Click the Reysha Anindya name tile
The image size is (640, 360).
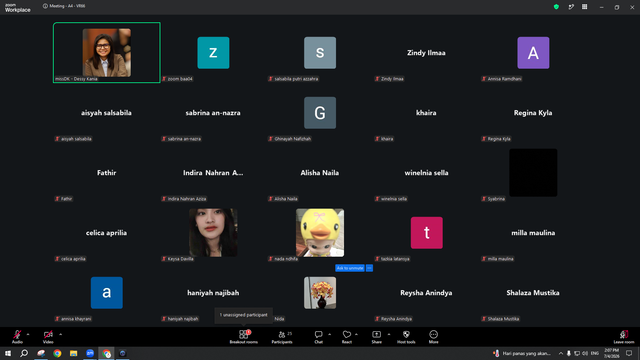426,293
